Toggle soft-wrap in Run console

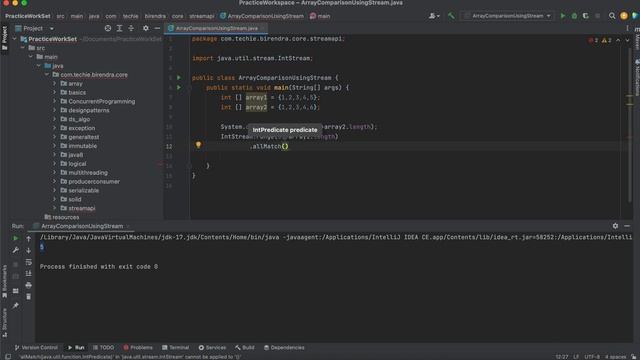click(x=29, y=262)
